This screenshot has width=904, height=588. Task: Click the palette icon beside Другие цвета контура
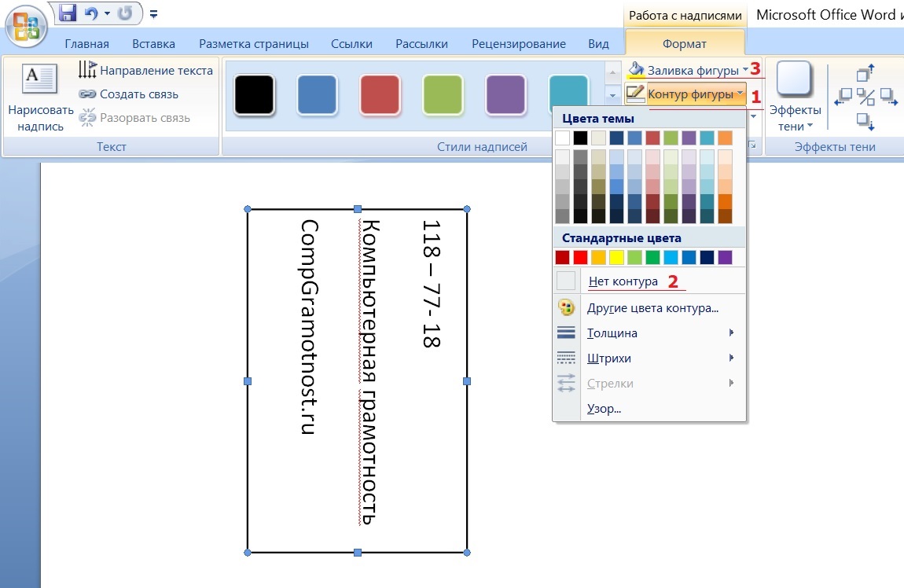[566, 308]
